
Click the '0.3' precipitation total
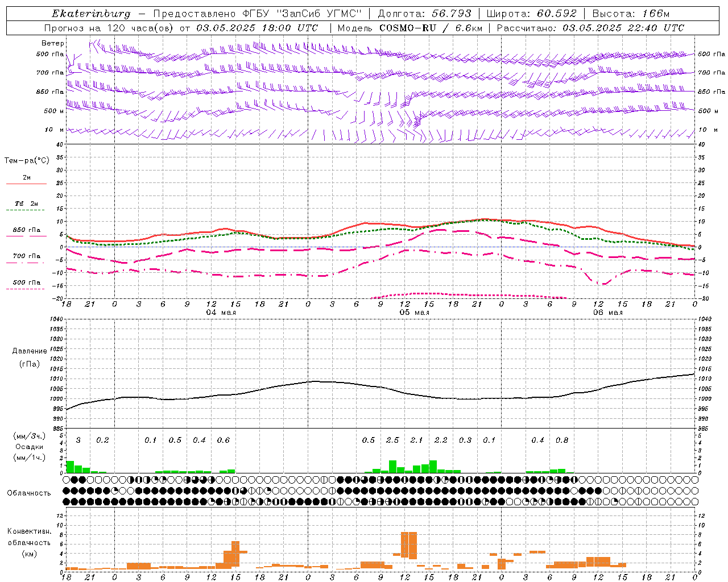[x=465, y=440]
